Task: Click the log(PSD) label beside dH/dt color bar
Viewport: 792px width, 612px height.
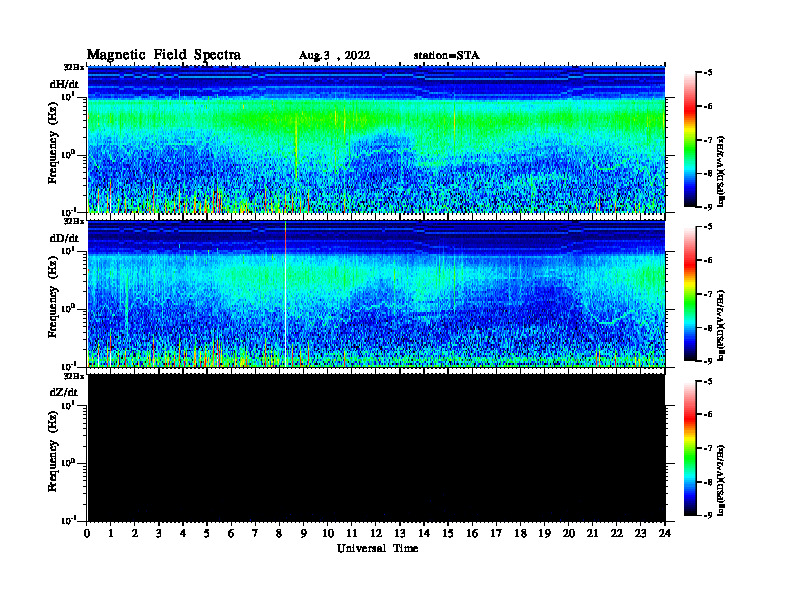Action: [722, 170]
